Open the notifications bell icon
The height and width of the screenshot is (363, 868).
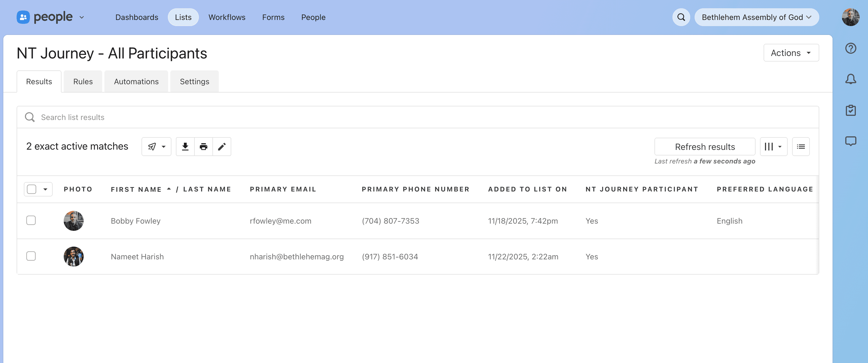[851, 79]
